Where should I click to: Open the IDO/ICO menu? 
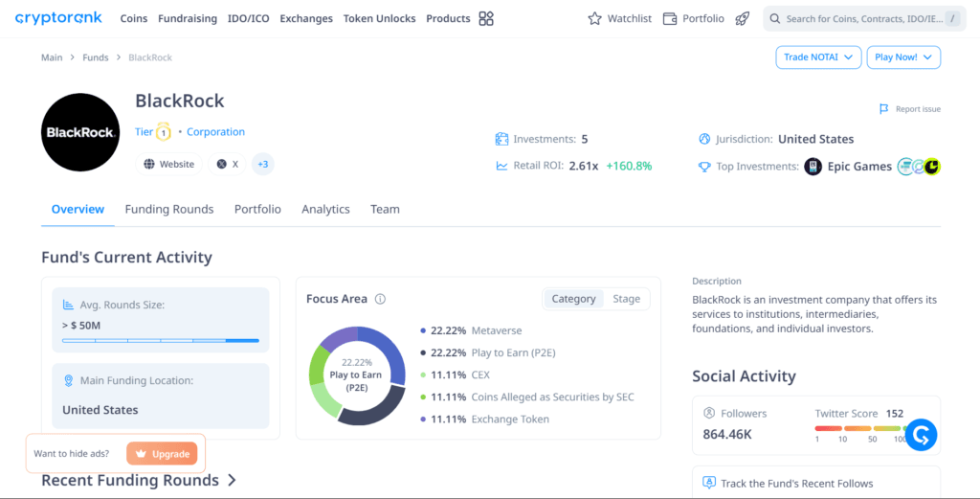[x=248, y=19]
